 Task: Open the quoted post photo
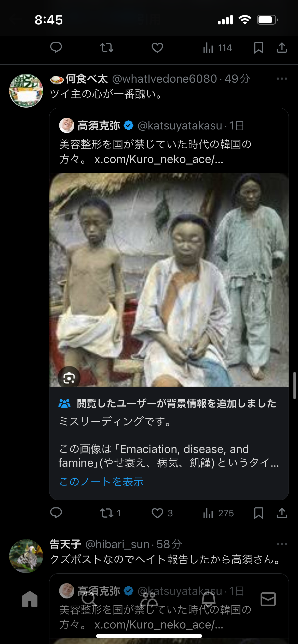(169, 280)
